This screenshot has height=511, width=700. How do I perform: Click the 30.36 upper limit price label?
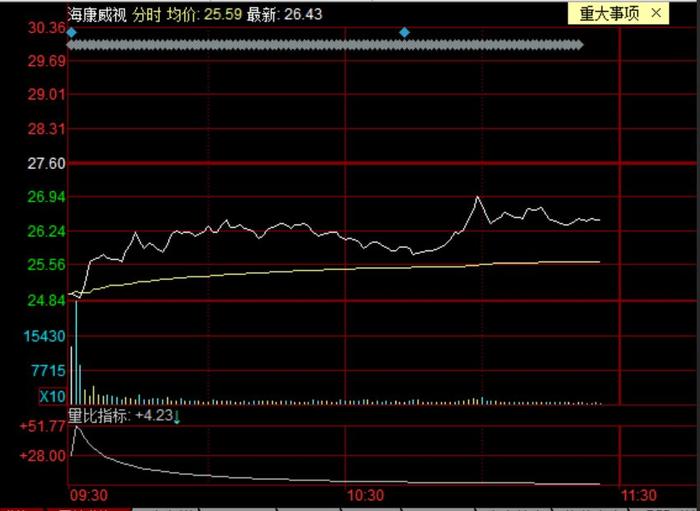point(46,28)
